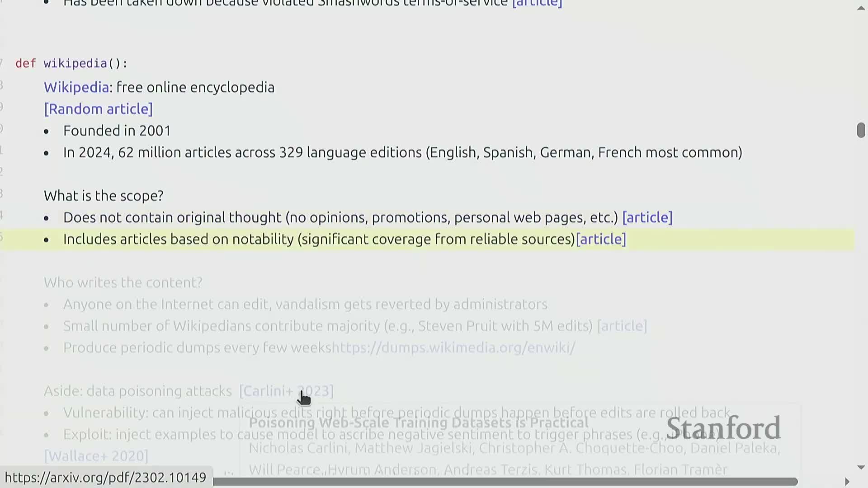868x488 pixels.
Task: Open the article link on original thought
Action: [x=647, y=217]
